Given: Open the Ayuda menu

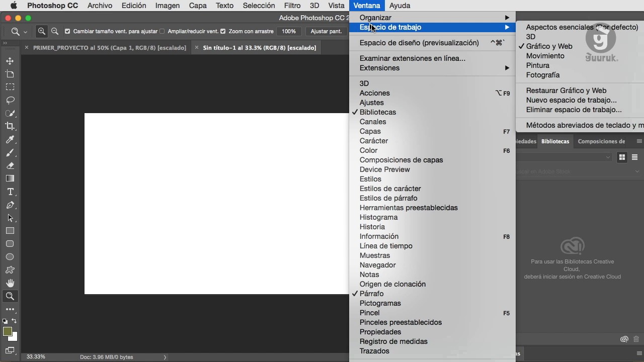Looking at the screenshot, I should 400,6.
